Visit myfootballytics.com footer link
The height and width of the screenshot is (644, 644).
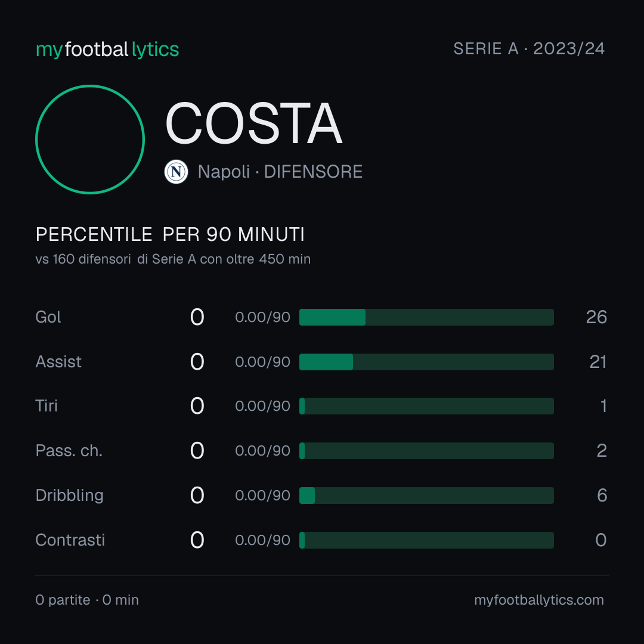(539, 600)
